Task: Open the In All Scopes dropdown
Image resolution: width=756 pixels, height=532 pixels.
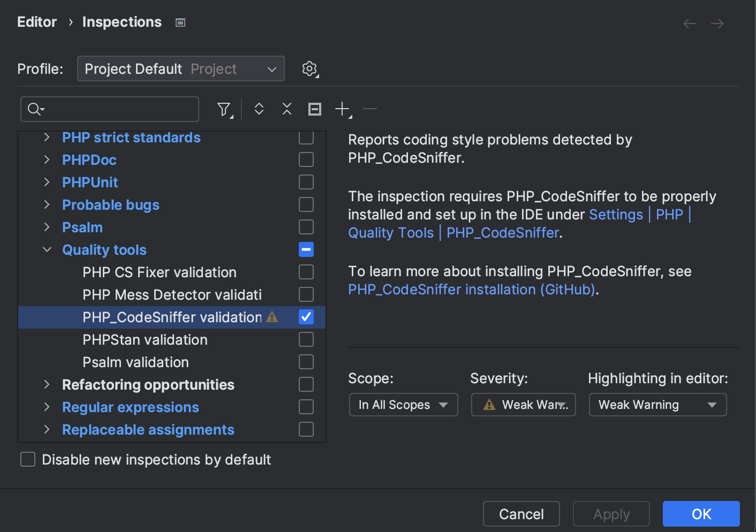Action: coord(403,405)
